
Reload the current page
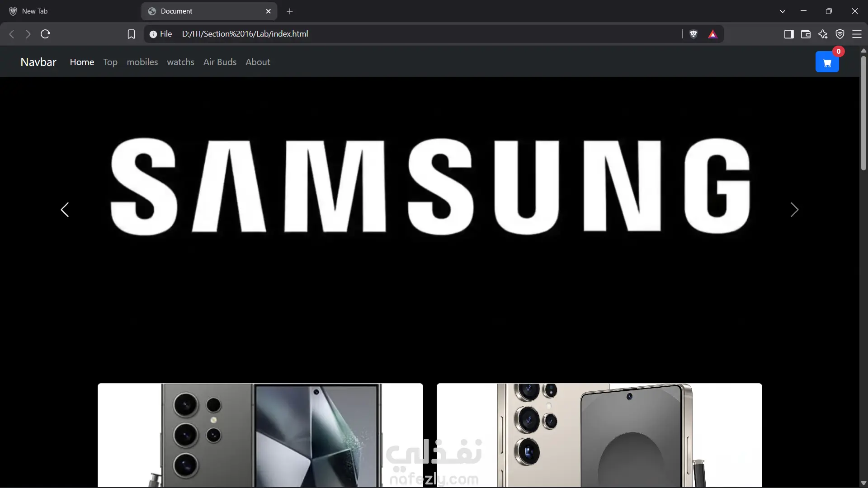[x=45, y=34]
